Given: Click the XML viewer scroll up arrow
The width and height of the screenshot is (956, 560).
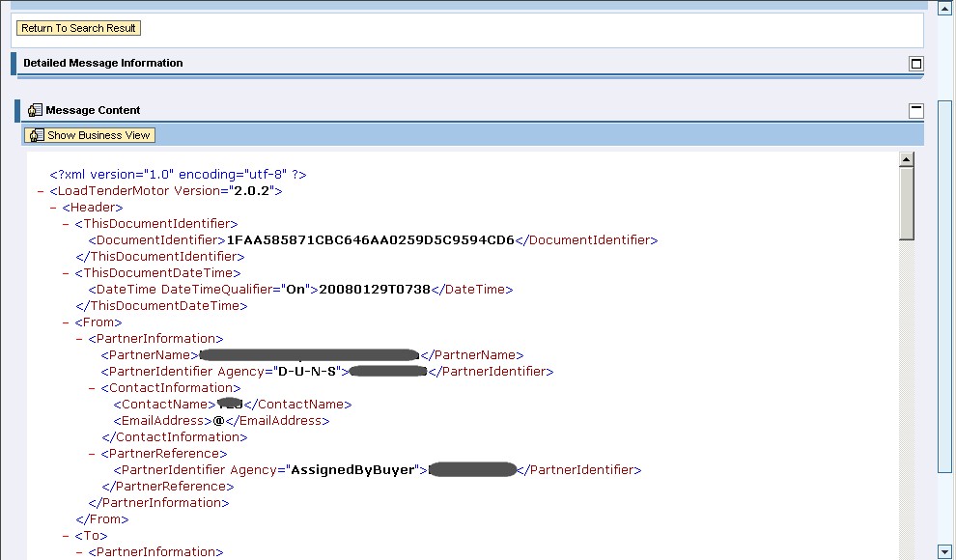Looking at the screenshot, I should coord(907,159).
